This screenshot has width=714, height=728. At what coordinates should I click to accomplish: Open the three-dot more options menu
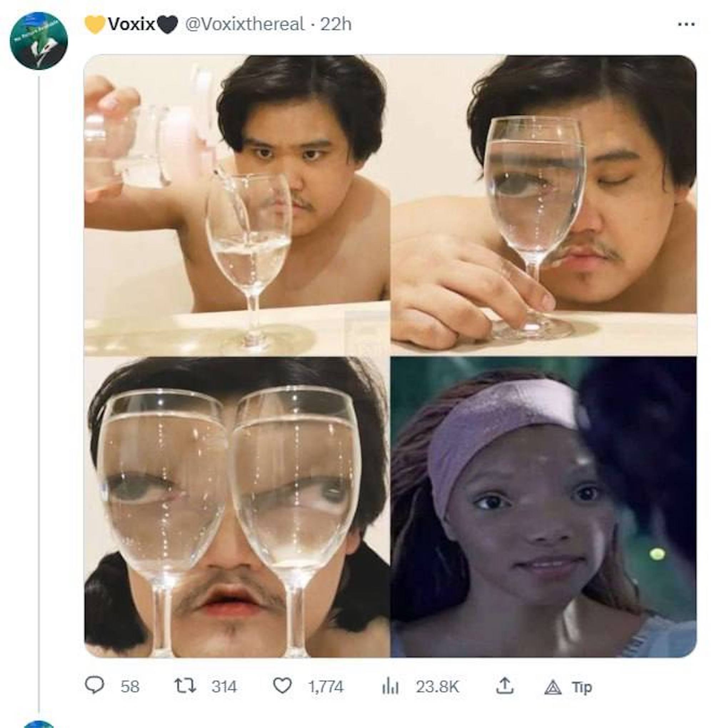tap(687, 25)
